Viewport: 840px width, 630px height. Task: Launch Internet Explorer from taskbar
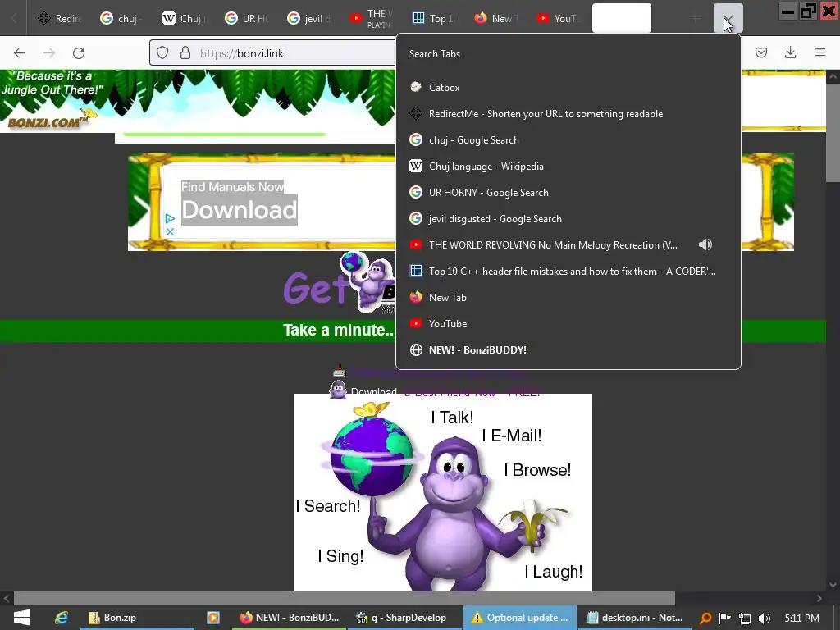click(62, 618)
